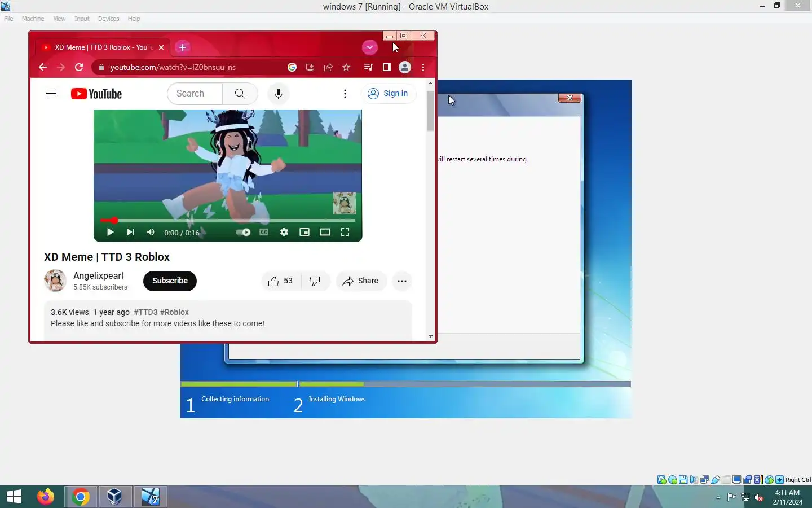The height and width of the screenshot is (508, 812).
Task: Skip to next video
Action: tap(131, 232)
